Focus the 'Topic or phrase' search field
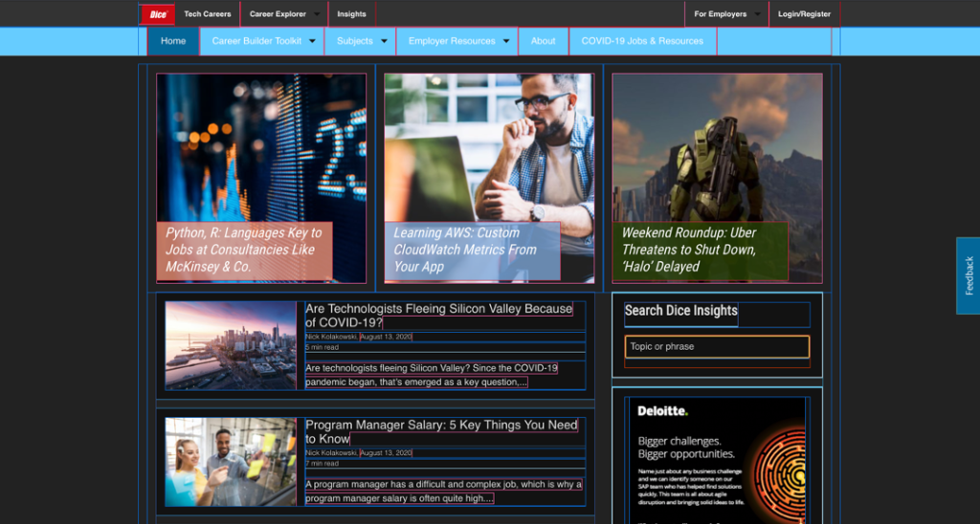This screenshot has height=524, width=980. tap(717, 347)
